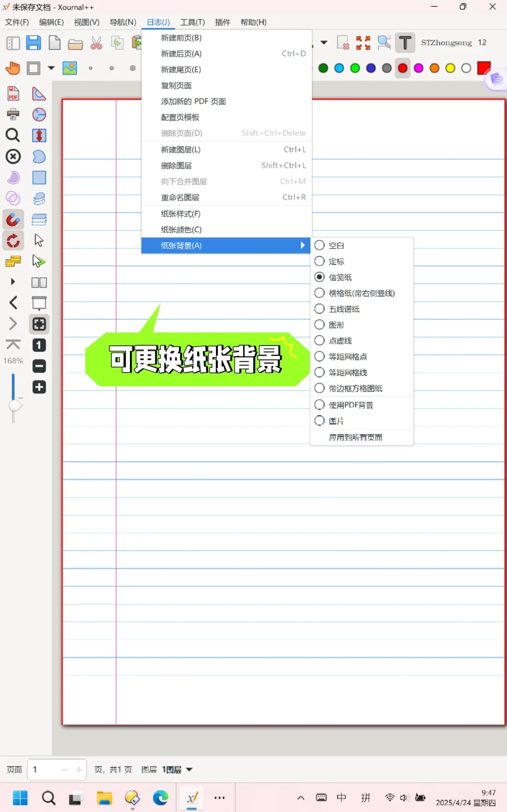Click the fullscreen arrows icon
Viewport: 507px width, 812px height.
(x=363, y=43)
